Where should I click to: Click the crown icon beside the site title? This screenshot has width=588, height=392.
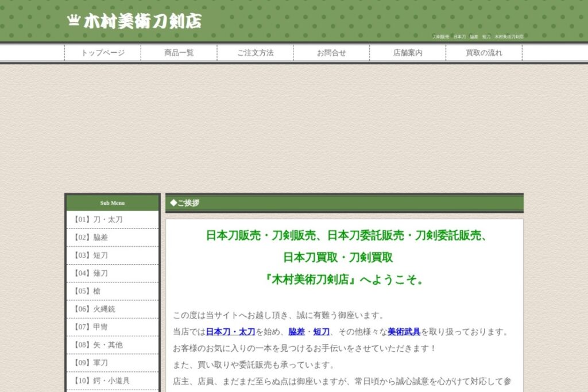(73, 20)
